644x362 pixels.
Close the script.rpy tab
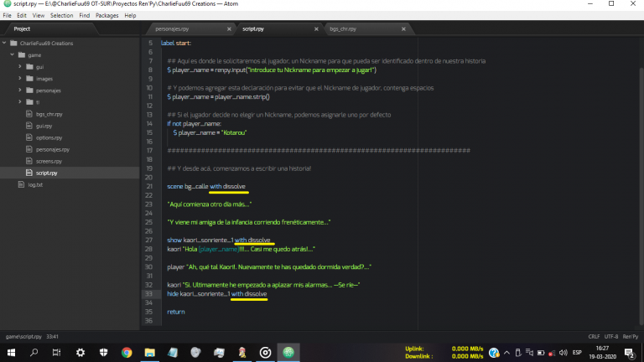pos(314,28)
